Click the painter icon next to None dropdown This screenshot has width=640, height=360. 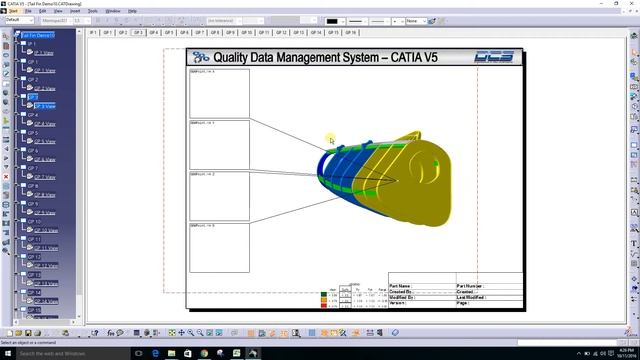tap(432, 21)
